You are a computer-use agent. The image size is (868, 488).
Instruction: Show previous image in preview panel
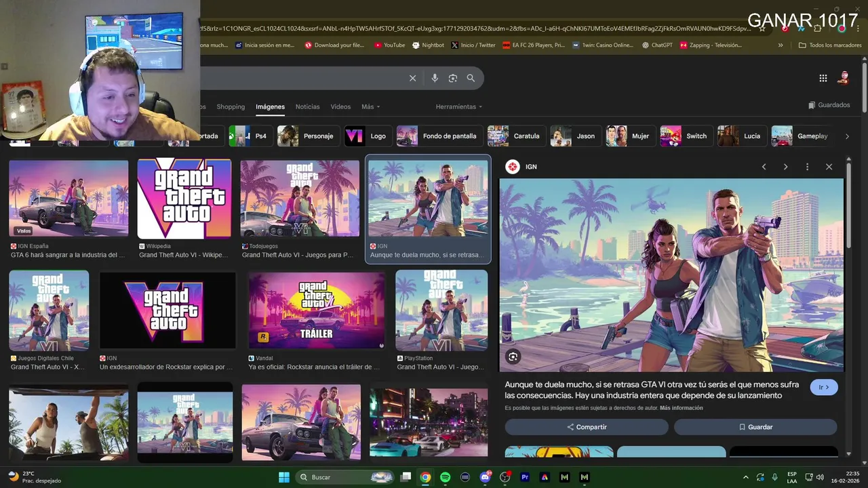764,167
